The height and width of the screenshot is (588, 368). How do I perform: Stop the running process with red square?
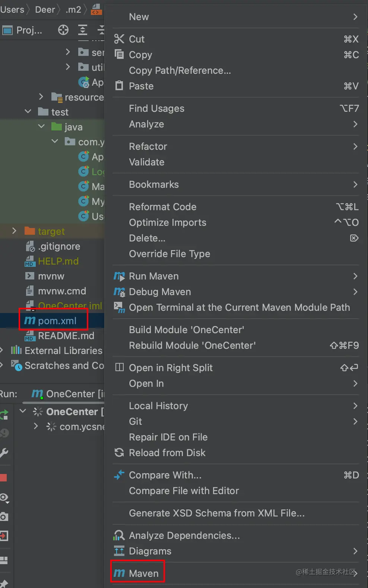click(x=4, y=478)
